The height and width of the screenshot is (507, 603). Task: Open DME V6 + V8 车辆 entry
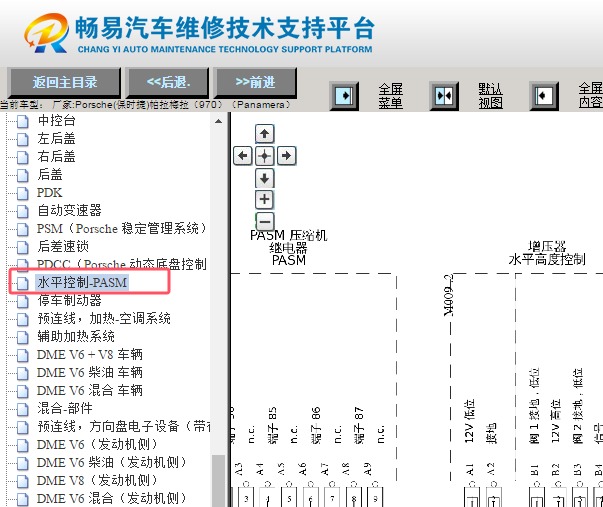[90, 354]
